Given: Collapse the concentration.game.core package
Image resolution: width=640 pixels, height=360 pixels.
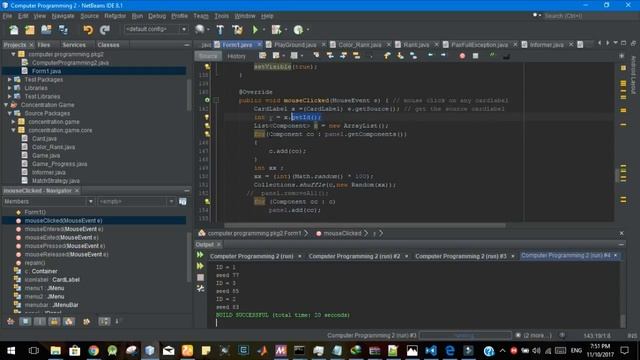Looking at the screenshot, I should tap(13, 130).
